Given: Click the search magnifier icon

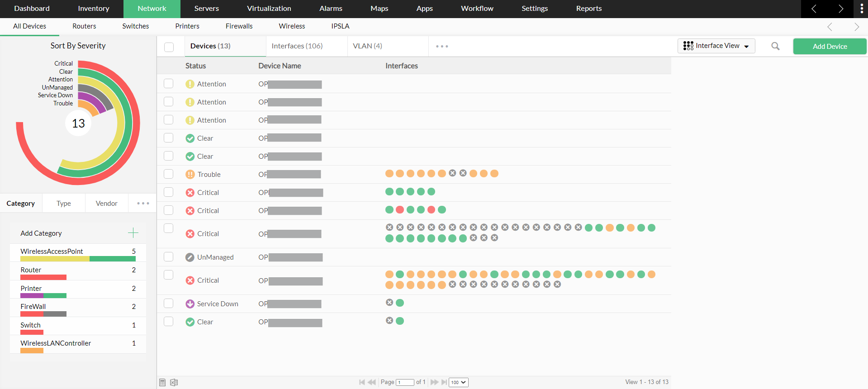Looking at the screenshot, I should pos(775,46).
